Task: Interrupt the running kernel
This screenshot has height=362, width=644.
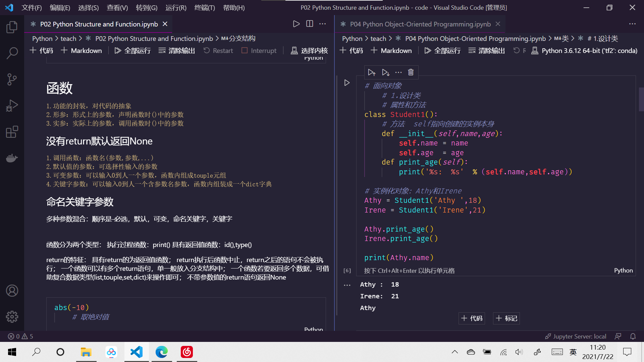Action: 259,50
